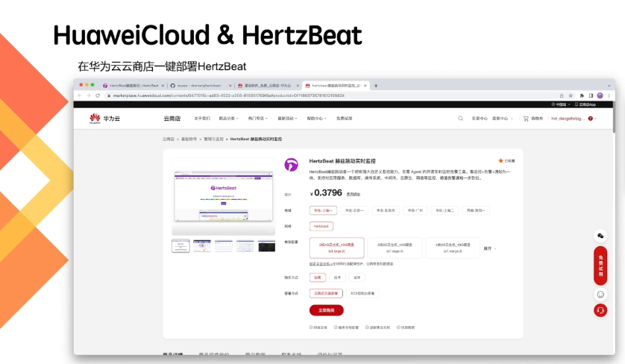This screenshot has width=625, height=364.
Task: Bookmark the page with the address bar star
Action: pyautogui.click(x=571, y=95)
